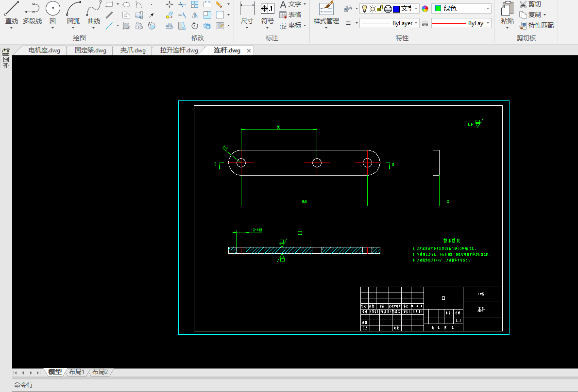Open the 符号 symbol annotation tool
This screenshot has height=392, width=578.
(x=267, y=9)
